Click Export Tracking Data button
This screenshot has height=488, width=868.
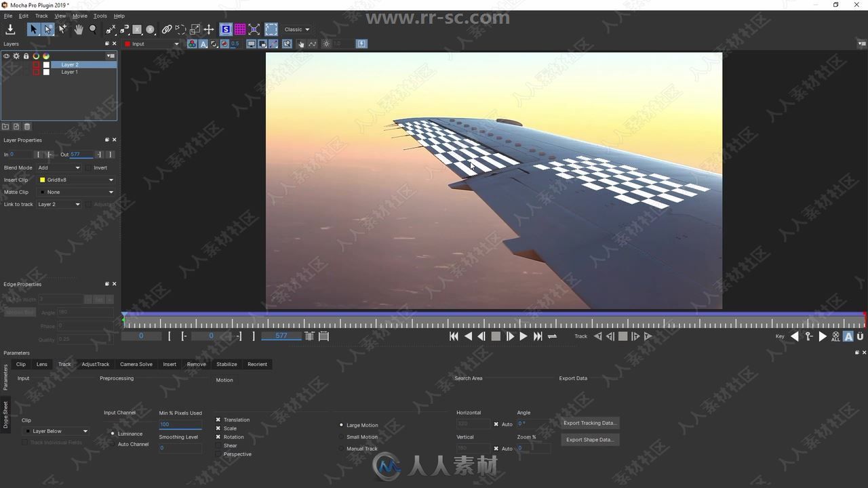(x=590, y=423)
